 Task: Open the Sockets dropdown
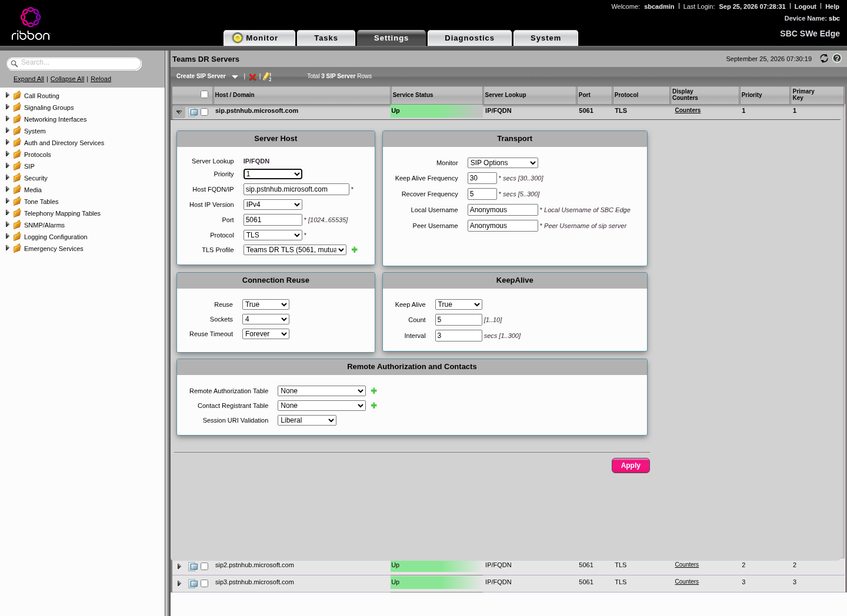[x=266, y=319]
